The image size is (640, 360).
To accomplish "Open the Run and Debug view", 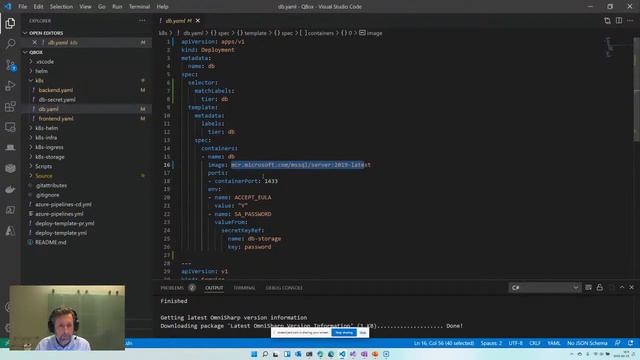I will tap(10, 86).
